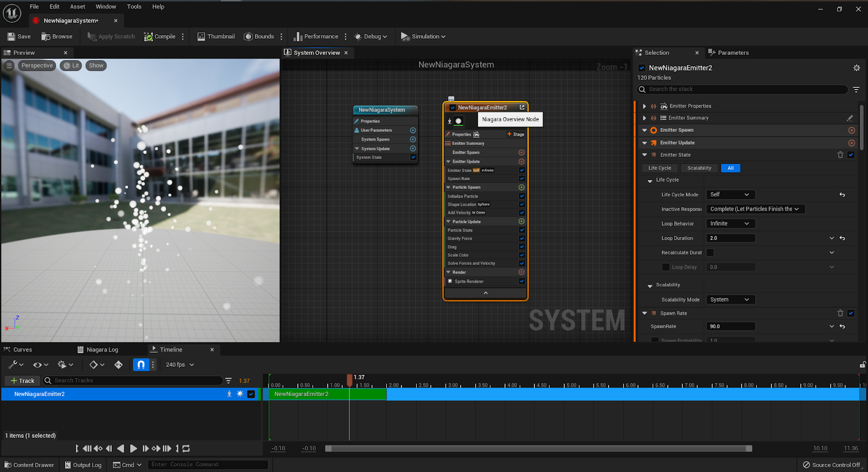Toggle System State checkbox on system node
868x472 pixels.
(x=413, y=157)
